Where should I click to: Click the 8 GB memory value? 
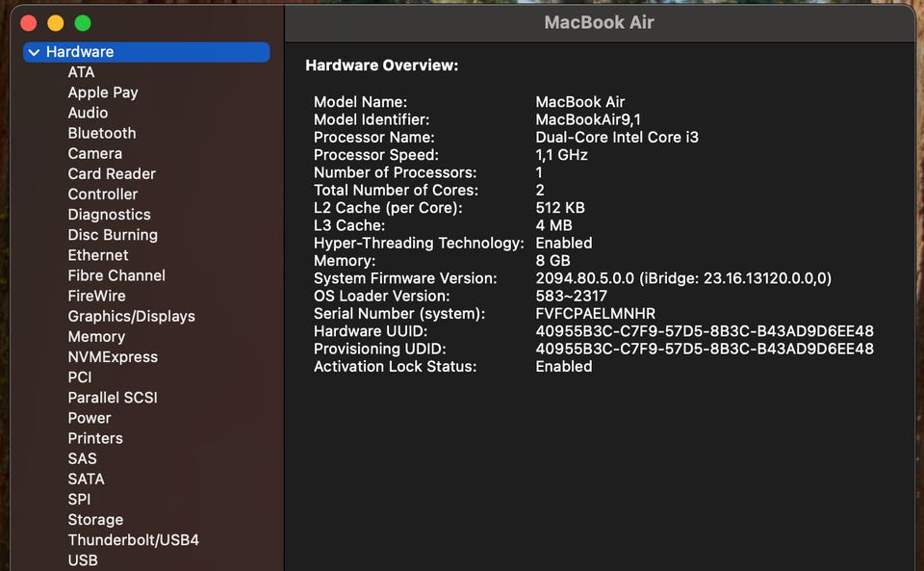click(552, 260)
